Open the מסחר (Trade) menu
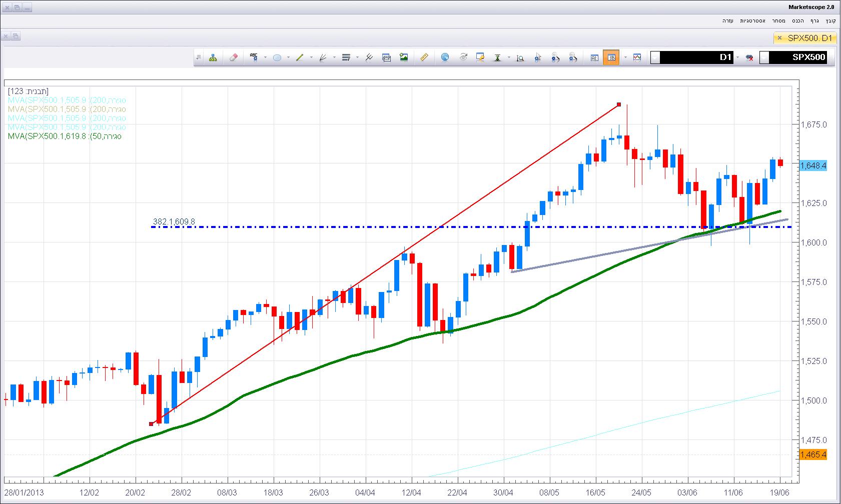This screenshot has width=841, height=504. pyautogui.click(x=778, y=20)
